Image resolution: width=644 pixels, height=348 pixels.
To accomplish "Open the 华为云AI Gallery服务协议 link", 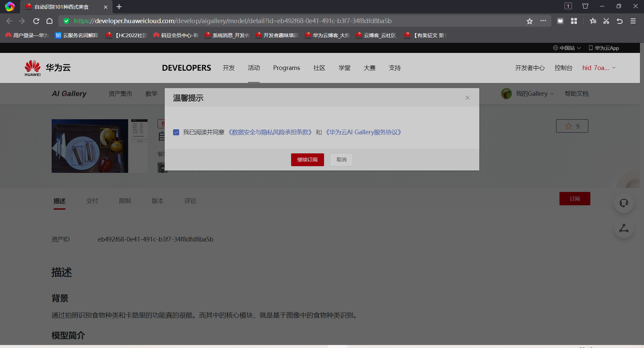I will pos(364,132).
